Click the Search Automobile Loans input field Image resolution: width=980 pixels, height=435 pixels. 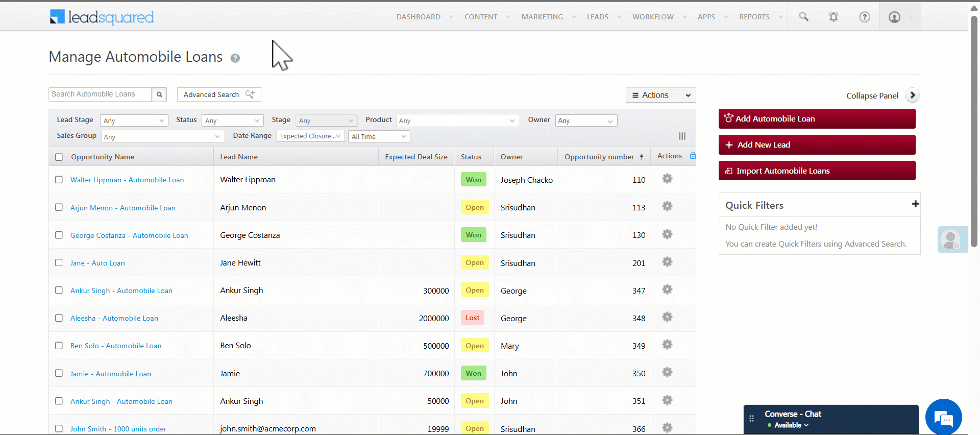[x=100, y=94]
